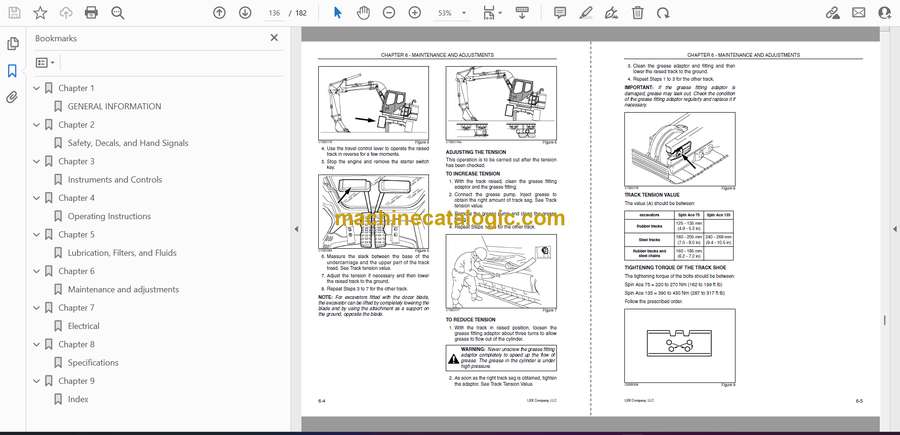The height and width of the screenshot is (435, 900).
Task: Rotate the page with the rotate icon
Action: (x=663, y=13)
